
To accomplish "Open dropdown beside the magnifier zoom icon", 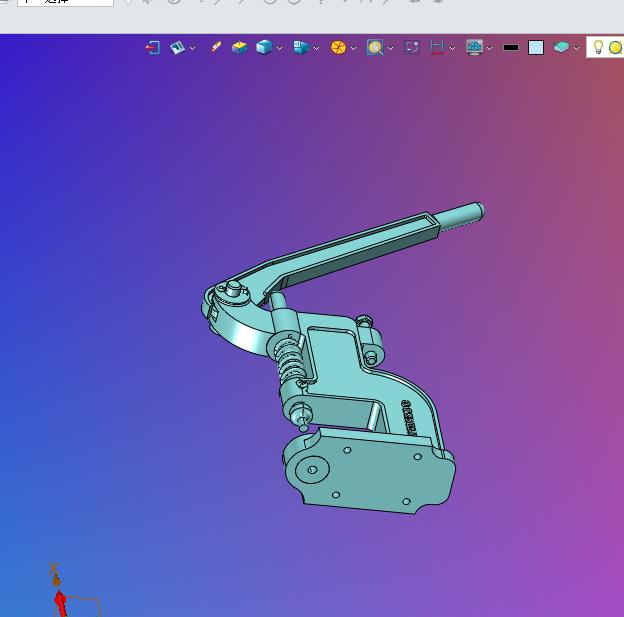I will (390, 48).
